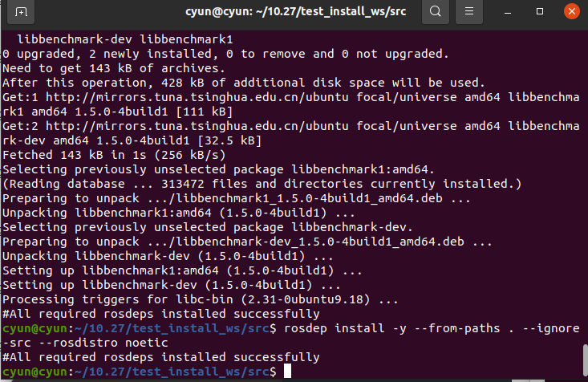Viewport: 588px width, 382px height.
Task: Click the cursor at the final prompt
Action: 287,371
